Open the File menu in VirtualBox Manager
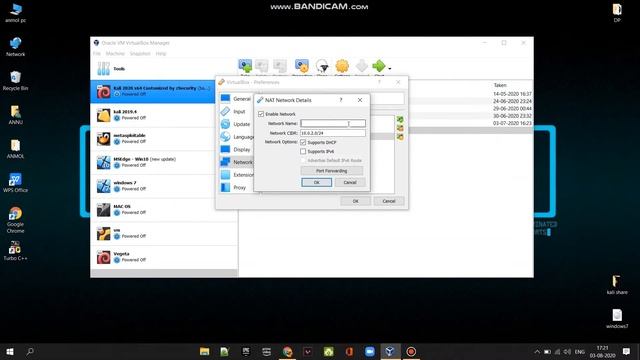 point(97,53)
